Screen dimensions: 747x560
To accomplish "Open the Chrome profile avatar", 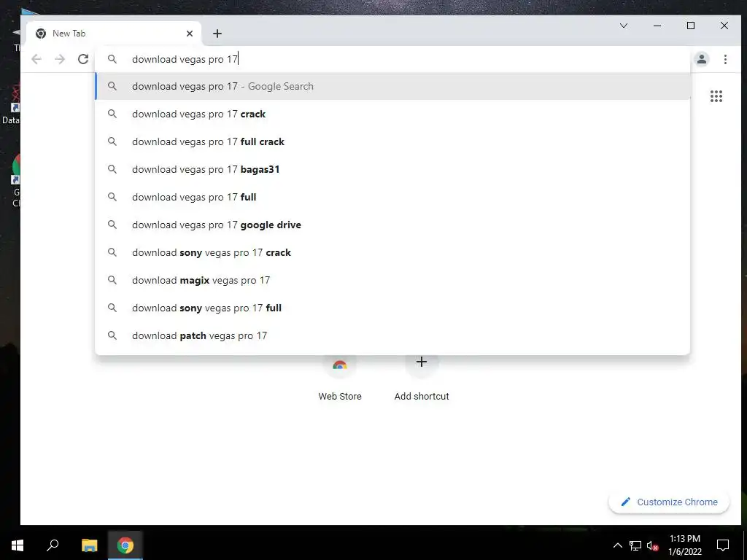I will pyautogui.click(x=701, y=59).
